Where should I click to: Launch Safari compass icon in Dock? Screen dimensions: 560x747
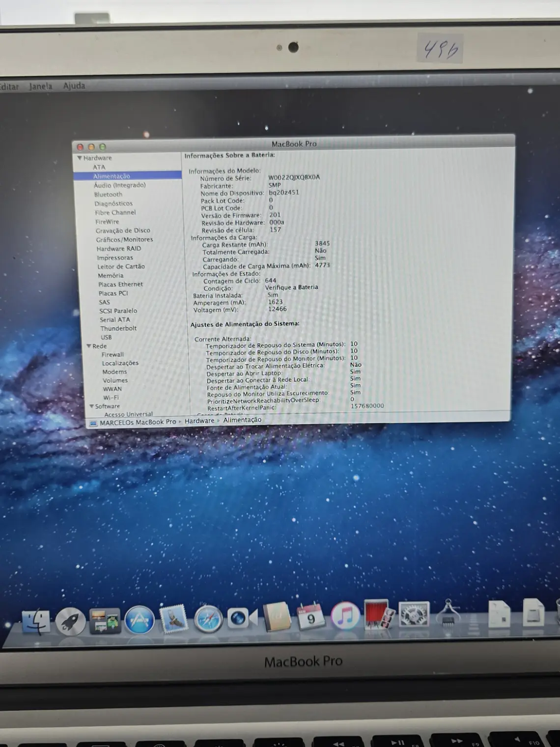point(208,619)
